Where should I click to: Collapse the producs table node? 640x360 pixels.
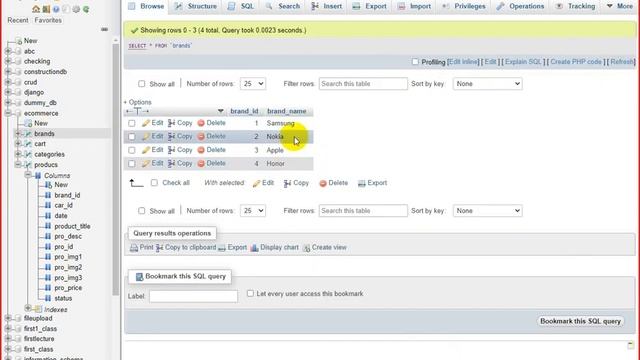coord(18,164)
